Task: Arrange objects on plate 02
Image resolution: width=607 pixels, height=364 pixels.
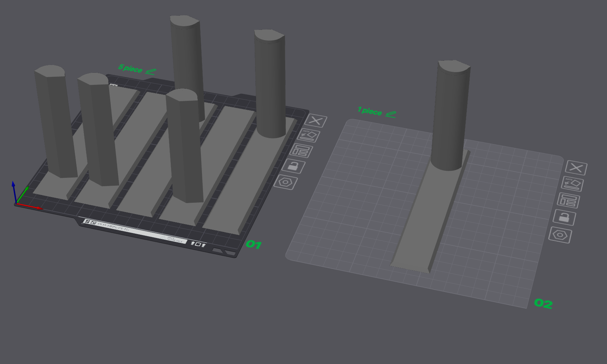Action: tap(568, 201)
